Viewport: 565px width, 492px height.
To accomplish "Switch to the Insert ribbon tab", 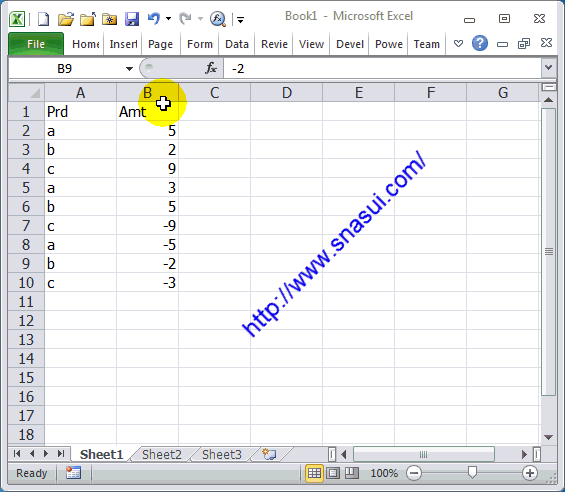I will (x=123, y=44).
